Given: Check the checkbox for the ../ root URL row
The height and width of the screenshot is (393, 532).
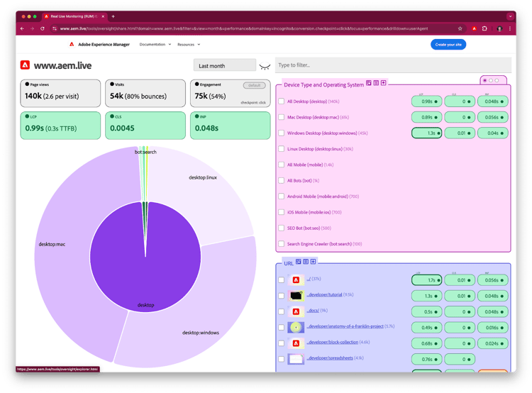Looking at the screenshot, I should (x=282, y=280).
